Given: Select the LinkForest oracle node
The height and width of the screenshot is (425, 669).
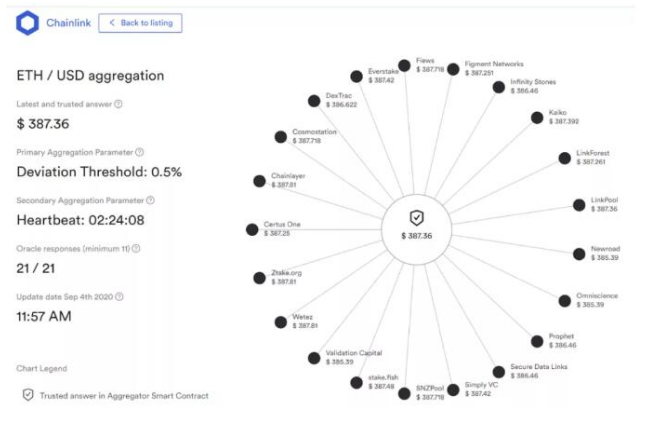Looking at the screenshot, I should pos(565,158).
